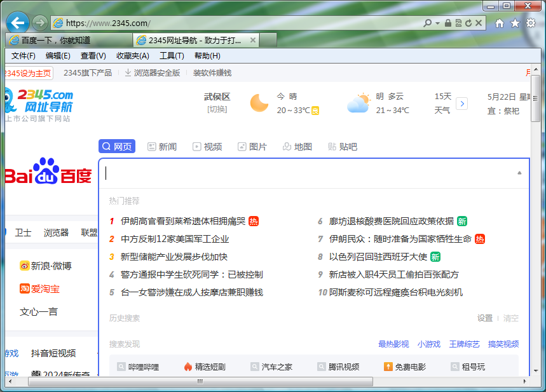Screen dimensions: 546x392
Task: Click 精选短剧 with flame icon
Action: point(205,367)
